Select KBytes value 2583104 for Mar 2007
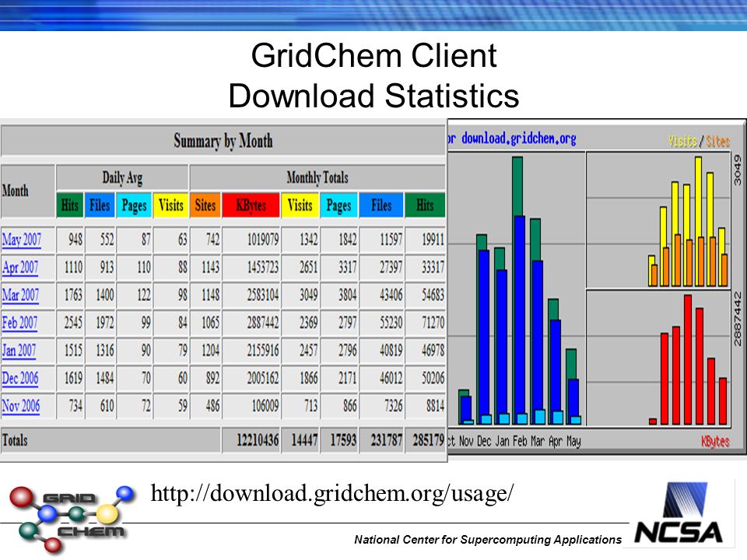Image resolution: width=747 pixels, height=560 pixels. point(262,295)
